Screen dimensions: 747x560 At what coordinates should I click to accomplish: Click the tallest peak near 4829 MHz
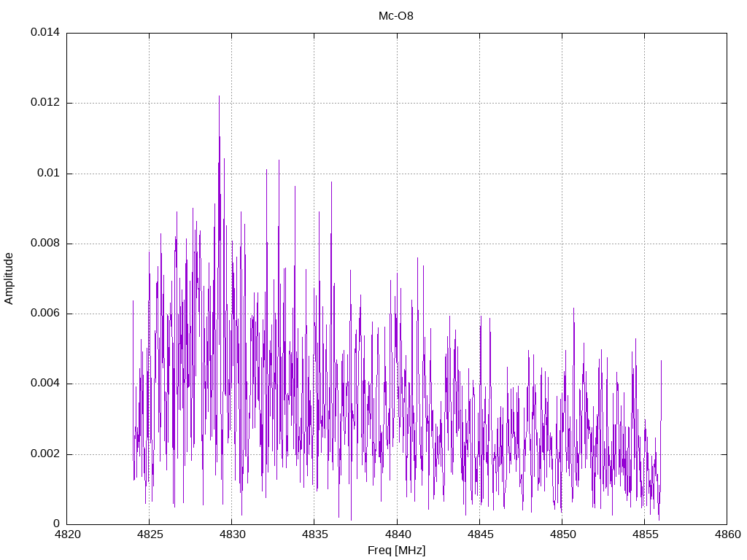coord(219,97)
